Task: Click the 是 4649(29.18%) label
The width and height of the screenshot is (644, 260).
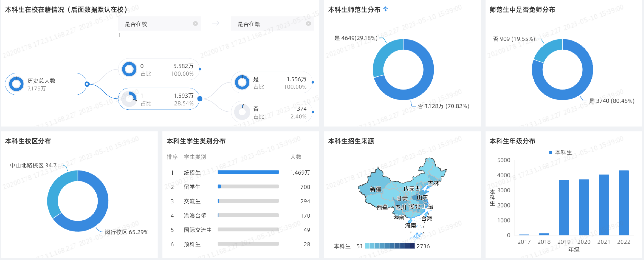Action: coord(356,38)
